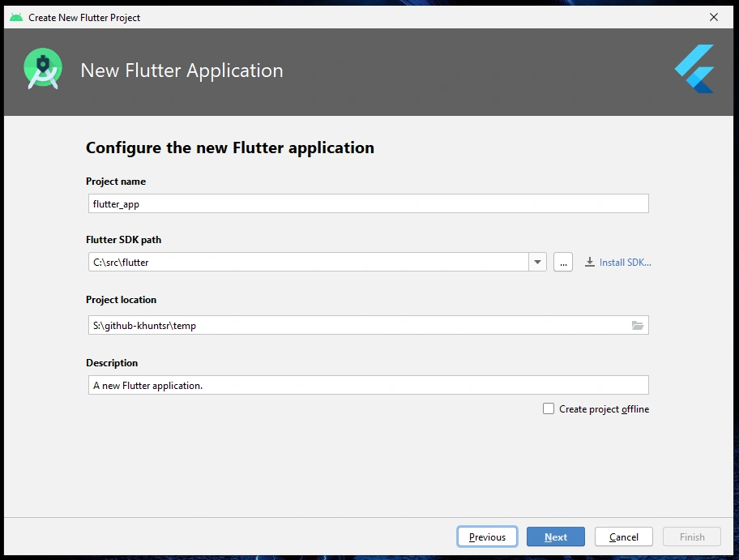
Task: Browse for the Flutter SDK path with ellipsis button
Action: (563, 262)
